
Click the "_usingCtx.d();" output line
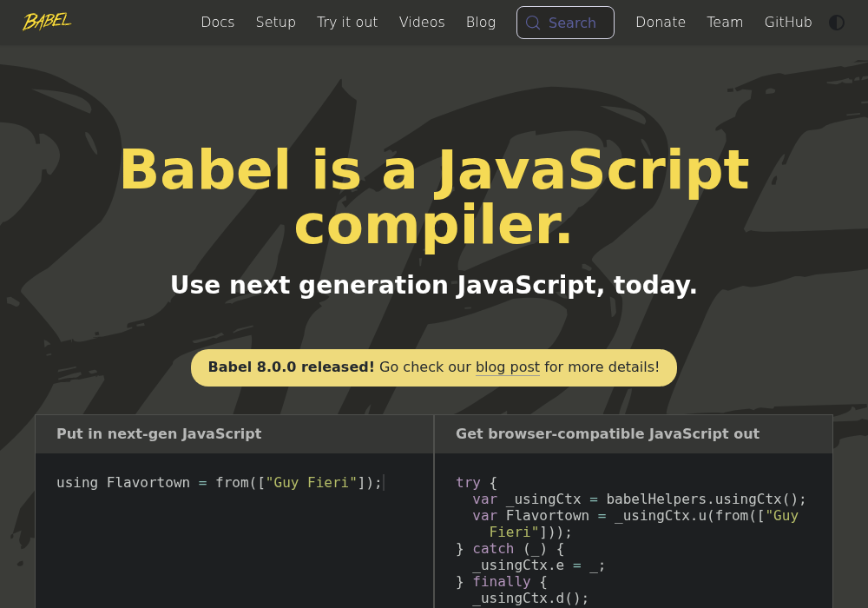click(x=530, y=598)
